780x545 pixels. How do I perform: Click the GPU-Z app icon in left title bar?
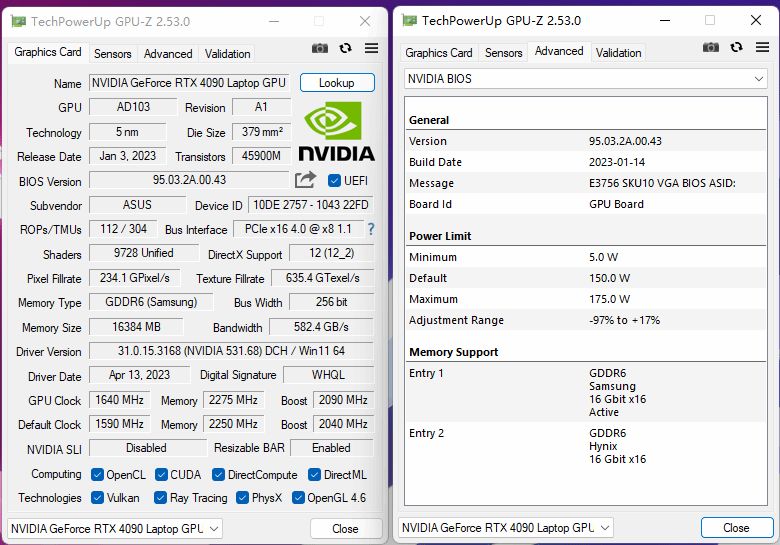pos(18,21)
